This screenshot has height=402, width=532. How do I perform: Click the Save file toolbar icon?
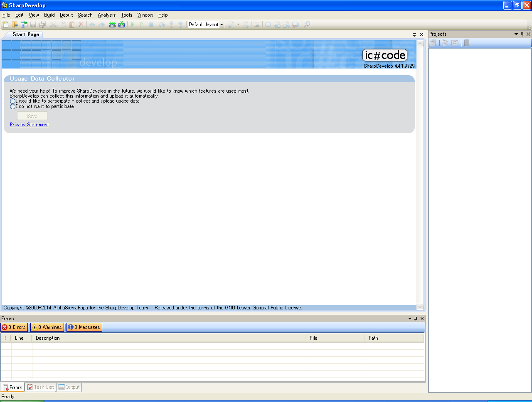33,25
